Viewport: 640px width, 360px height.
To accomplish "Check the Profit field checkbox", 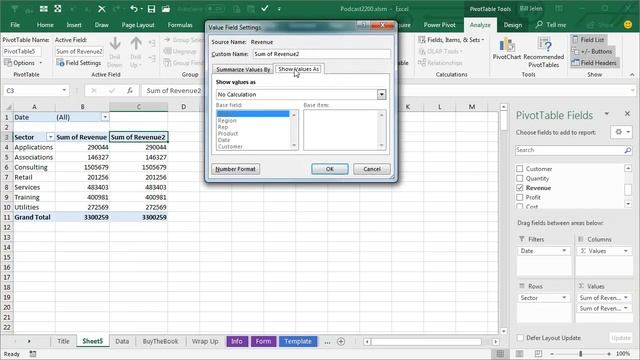I will [x=520, y=197].
